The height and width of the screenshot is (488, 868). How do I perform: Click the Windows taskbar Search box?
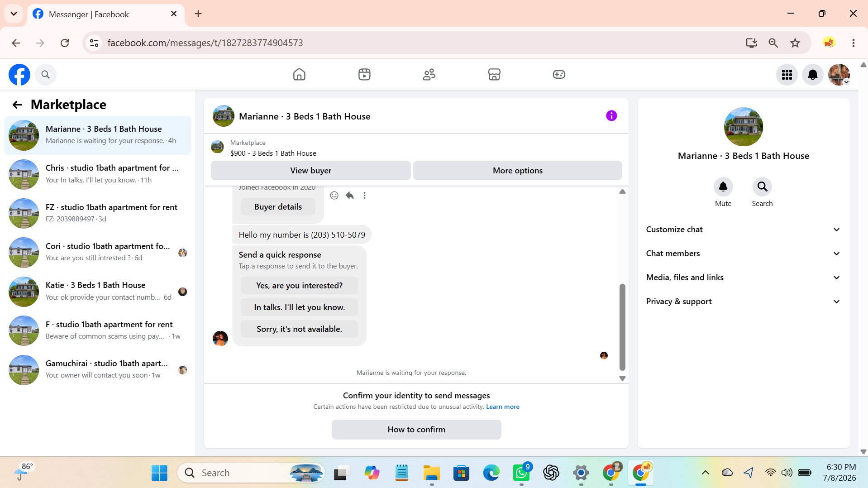(x=252, y=473)
